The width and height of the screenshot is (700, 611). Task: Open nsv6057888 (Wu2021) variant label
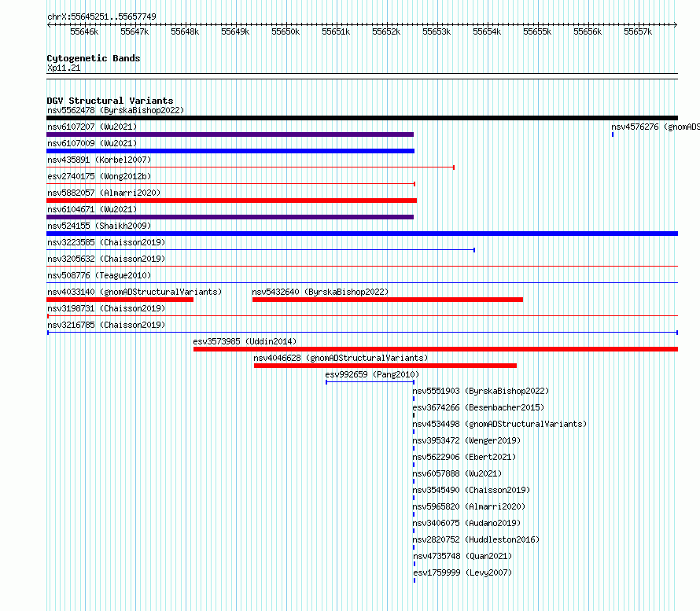coord(457,473)
